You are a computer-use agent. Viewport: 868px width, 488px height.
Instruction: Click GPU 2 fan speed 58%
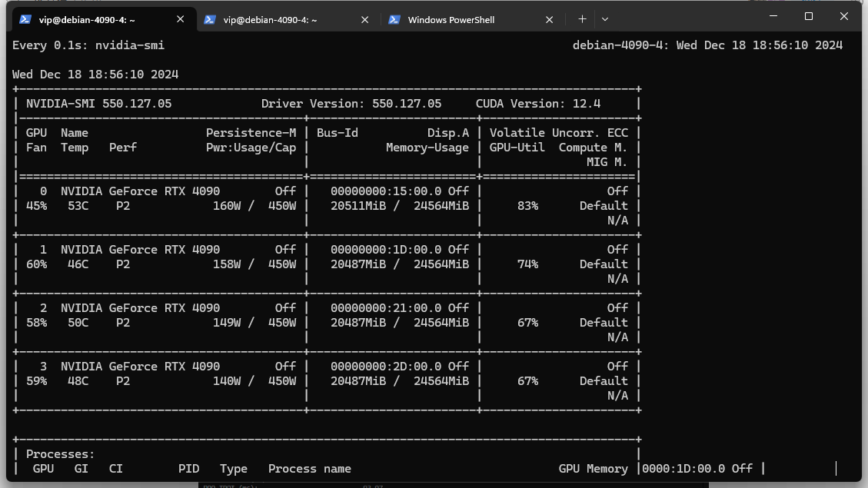(37, 323)
